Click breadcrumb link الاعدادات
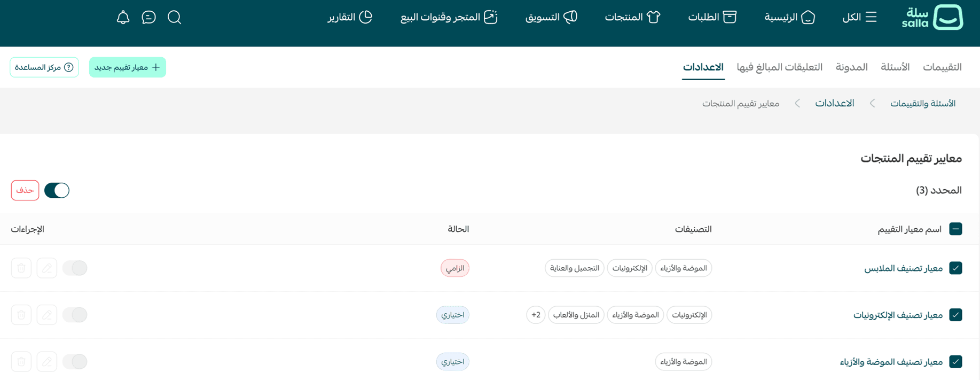980x380 pixels. coord(835,104)
